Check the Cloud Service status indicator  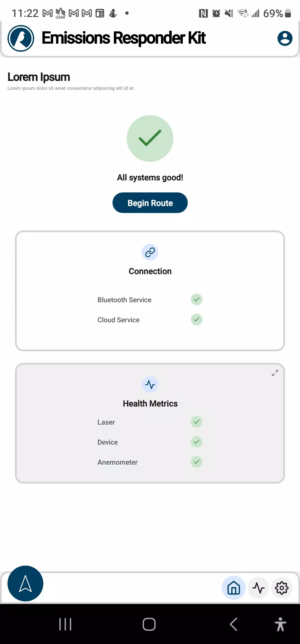(x=197, y=319)
